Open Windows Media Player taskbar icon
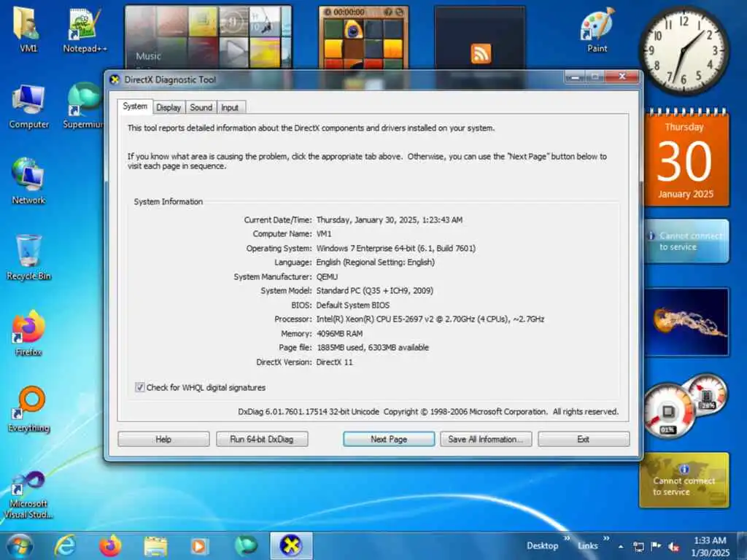The height and width of the screenshot is (560, 747). click(199, 546)
